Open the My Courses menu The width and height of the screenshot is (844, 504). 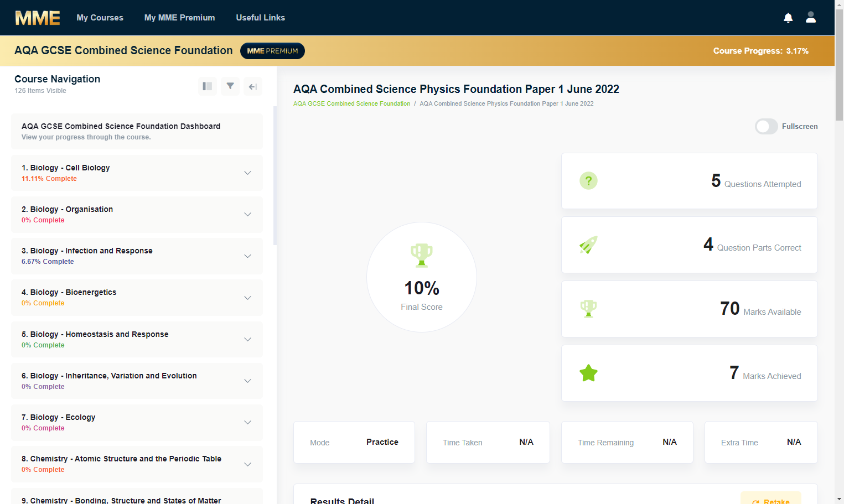[x=100, y=18]
